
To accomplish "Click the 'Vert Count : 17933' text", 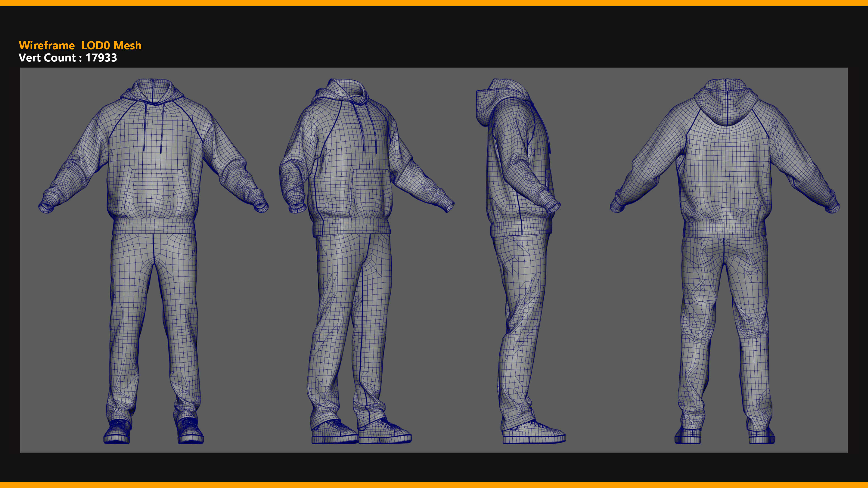I will [x=68, y=58].
